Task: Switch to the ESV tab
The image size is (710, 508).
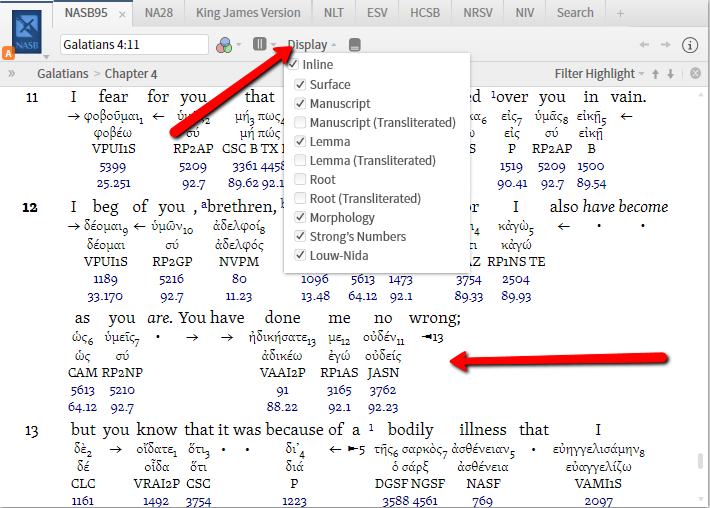Action: (377, 13)
